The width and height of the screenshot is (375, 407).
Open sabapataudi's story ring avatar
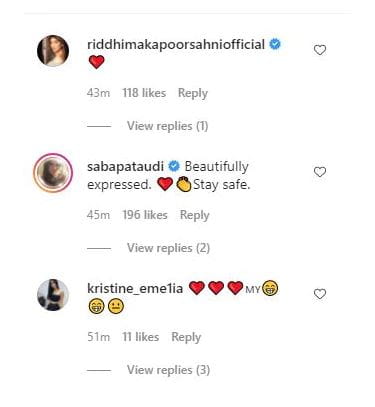53,173
